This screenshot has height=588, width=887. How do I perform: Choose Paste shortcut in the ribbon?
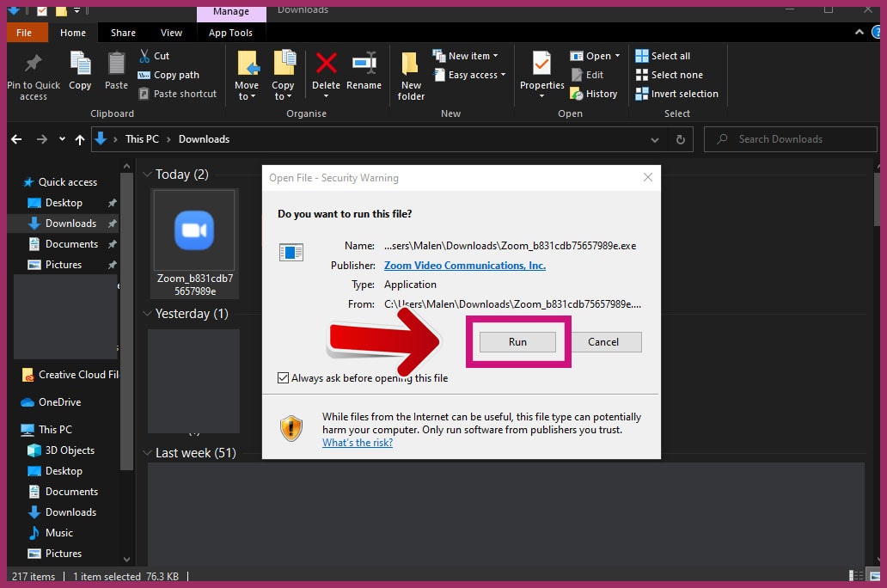click(x=177, y=94)
